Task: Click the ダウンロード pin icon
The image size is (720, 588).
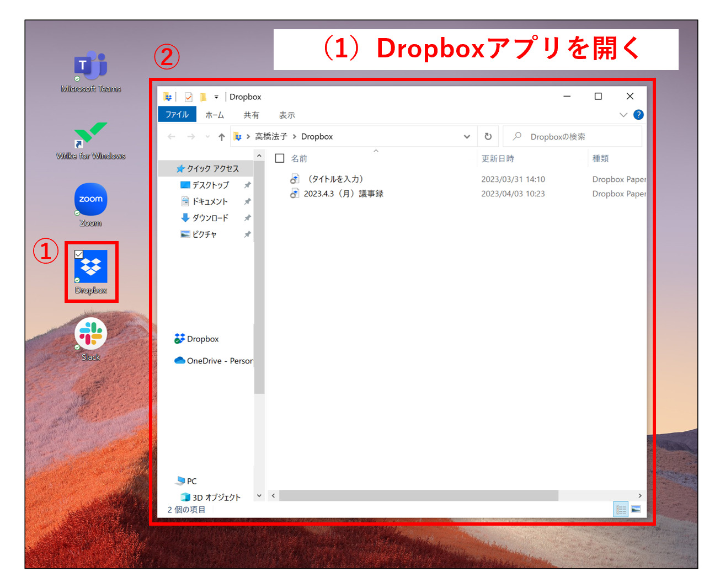Action: tap(247, 218)
